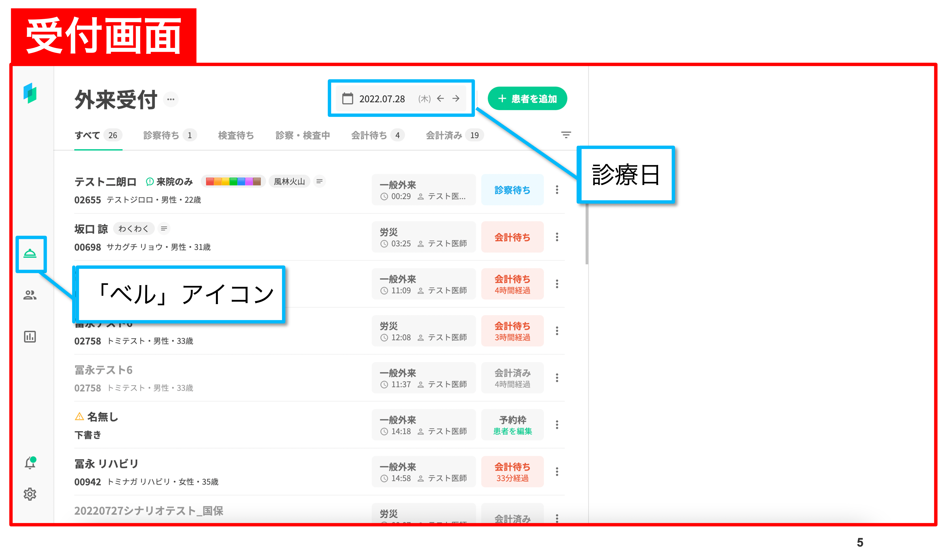Viewport: 938px width, 560px height.
Task: Switch to the 会計済み tab
Action: [x=444, y=135]
